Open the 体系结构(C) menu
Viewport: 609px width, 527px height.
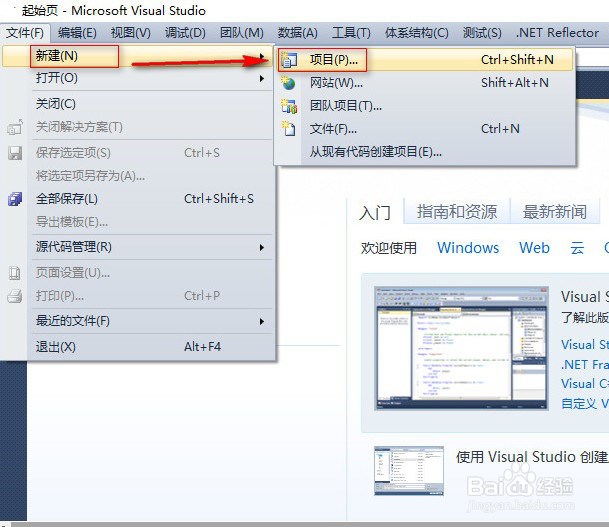pos(416,33)
